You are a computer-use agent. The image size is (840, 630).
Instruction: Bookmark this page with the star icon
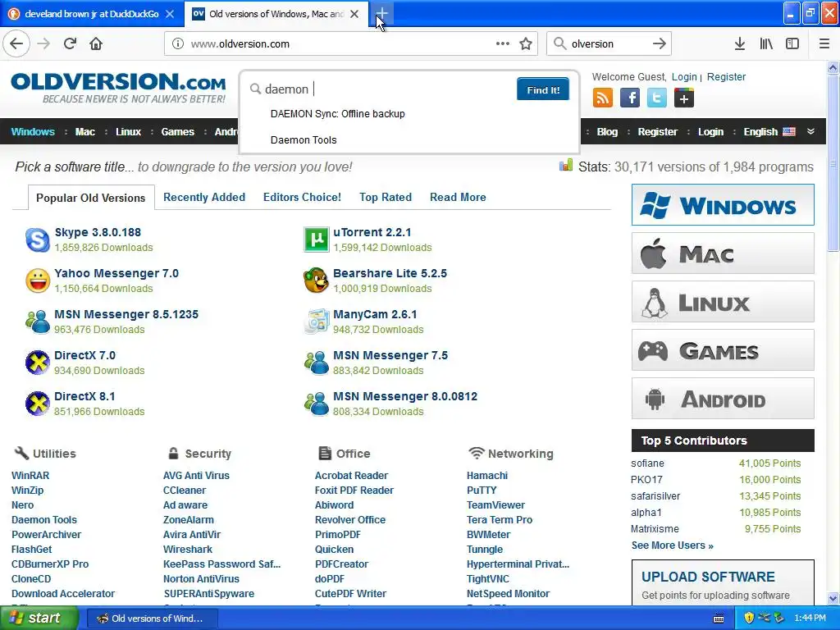coord(526,44)
